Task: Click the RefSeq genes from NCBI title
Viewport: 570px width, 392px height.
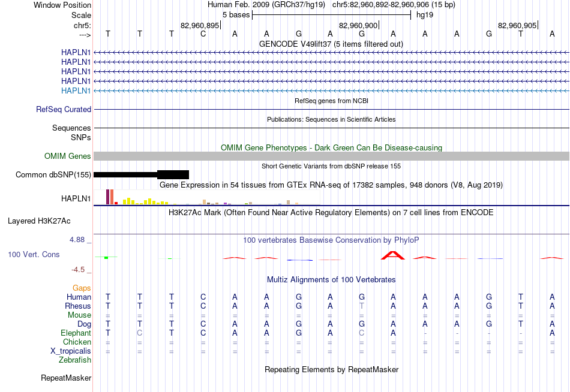Action: (331, 101)
